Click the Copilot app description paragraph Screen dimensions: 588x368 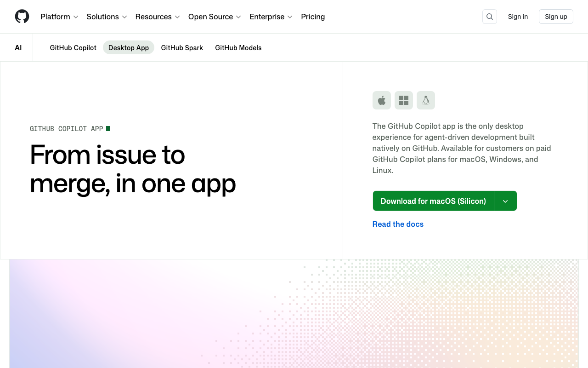(x=462, y=148)
